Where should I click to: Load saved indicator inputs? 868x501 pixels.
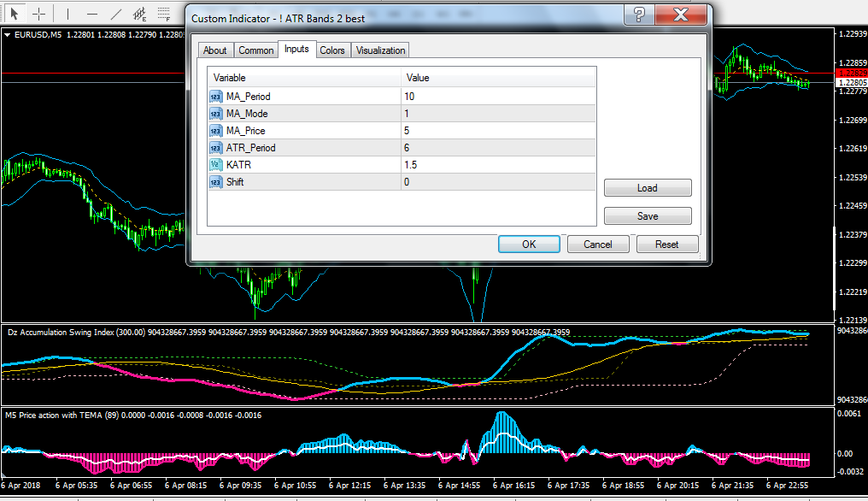tap(648, 188)
